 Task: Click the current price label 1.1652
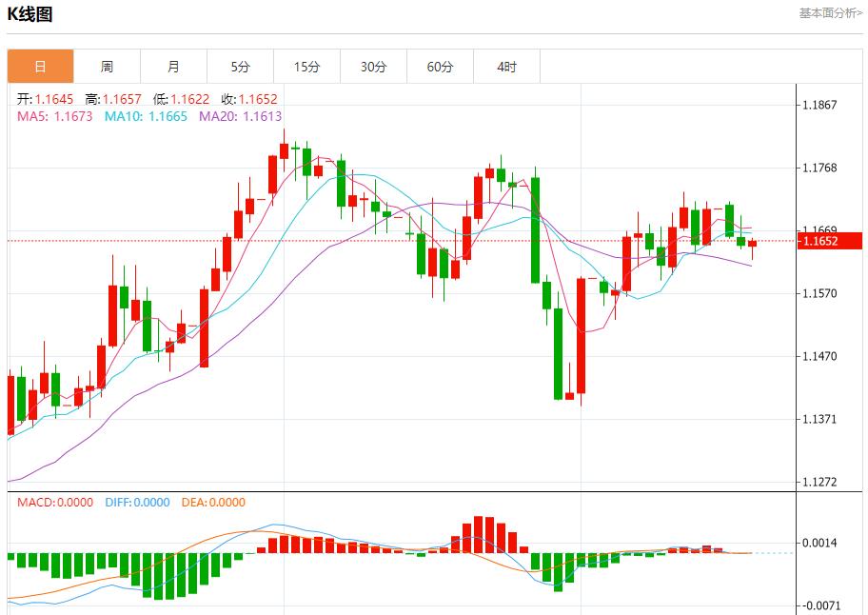coord(828,243)
